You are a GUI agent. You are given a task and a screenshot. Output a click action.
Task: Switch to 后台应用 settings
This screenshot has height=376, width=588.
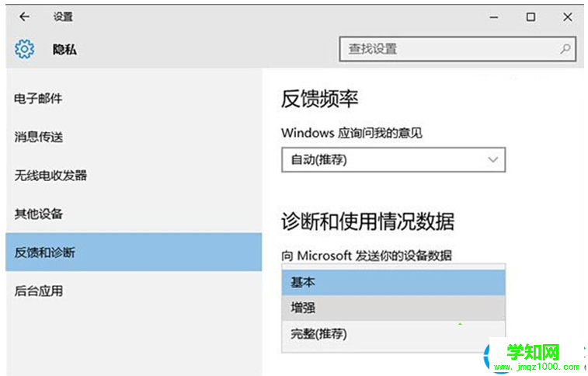tap(38, 291)
